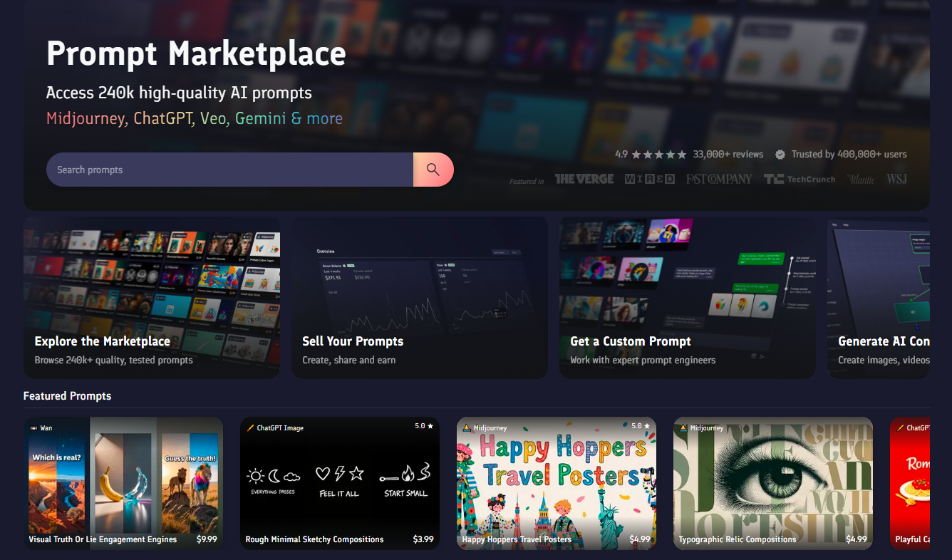
Task: Click the TechCrunch logo
Action: 800,180
